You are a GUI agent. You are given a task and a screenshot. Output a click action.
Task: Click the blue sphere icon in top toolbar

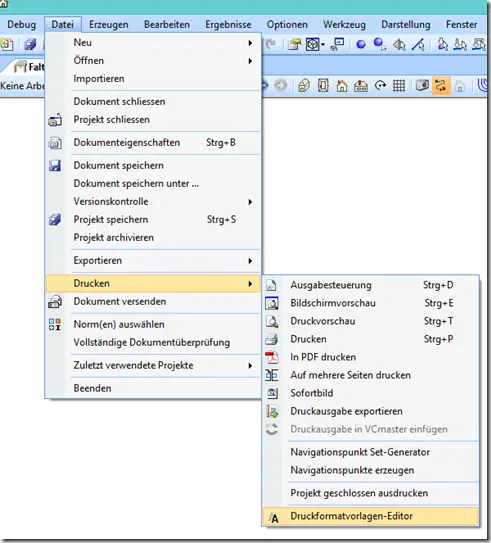(x=361, y=44)
